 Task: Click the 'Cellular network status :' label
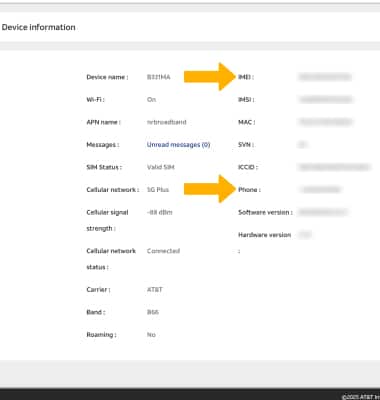(111, 259)
